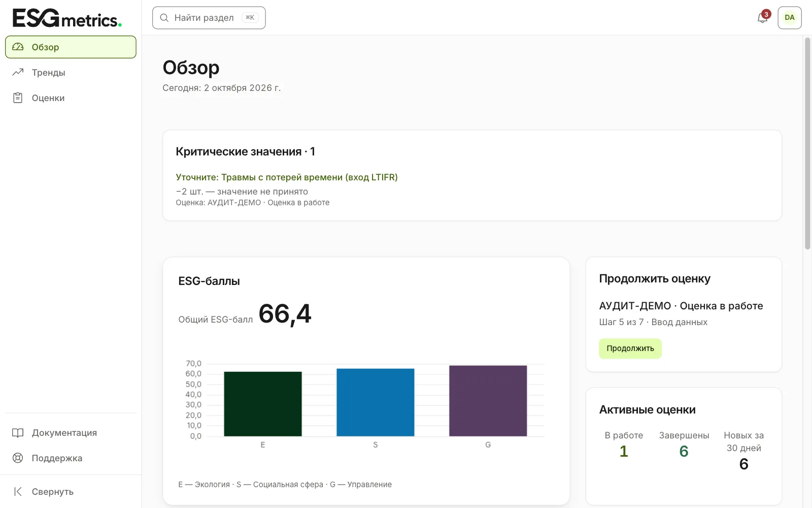
Task: Click text АУДИТ-ДЕМО · Оценка в работе heading
Action: pyautogui.click(x=681, y=306)
